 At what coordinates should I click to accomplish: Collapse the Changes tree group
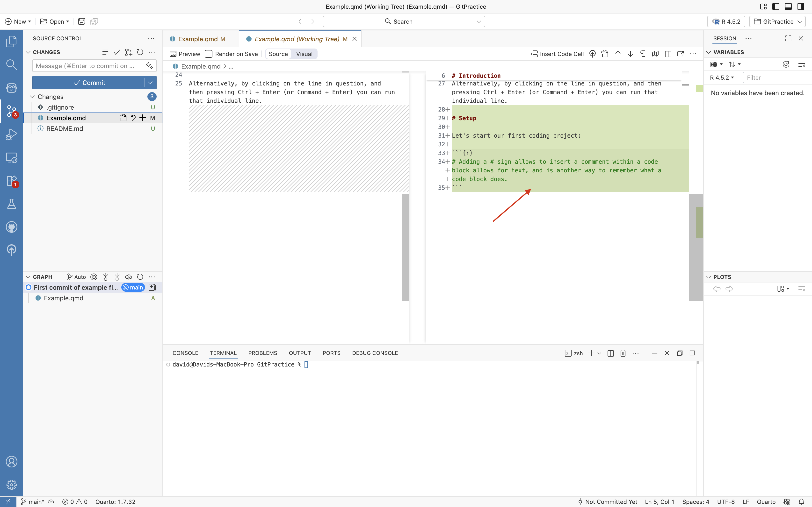33,97
